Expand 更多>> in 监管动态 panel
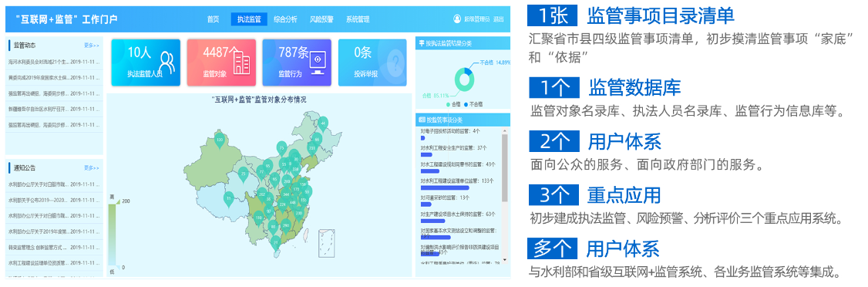 coord(92,45)
